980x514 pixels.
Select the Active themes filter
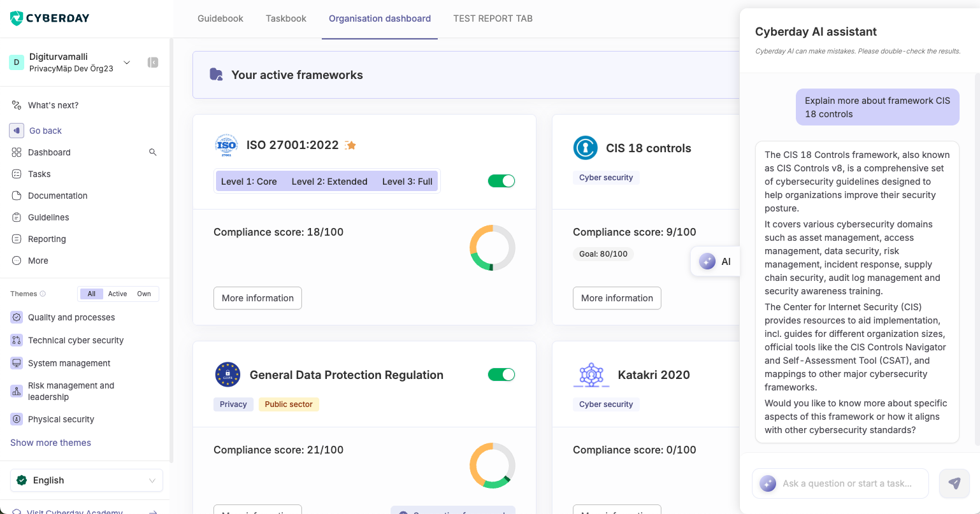117,294
